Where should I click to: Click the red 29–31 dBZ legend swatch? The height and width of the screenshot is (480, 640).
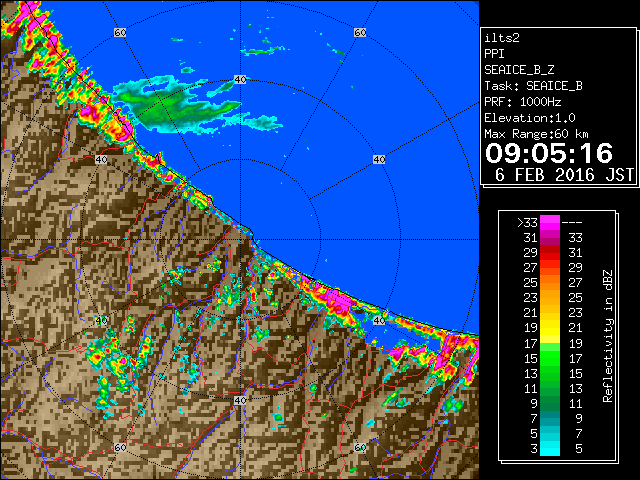[549, 253]
